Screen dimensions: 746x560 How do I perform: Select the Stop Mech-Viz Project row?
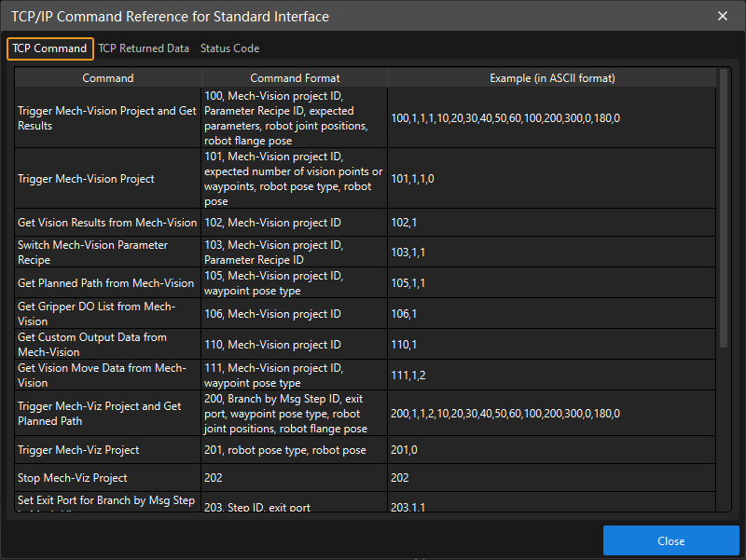click(x=108, y=478)
